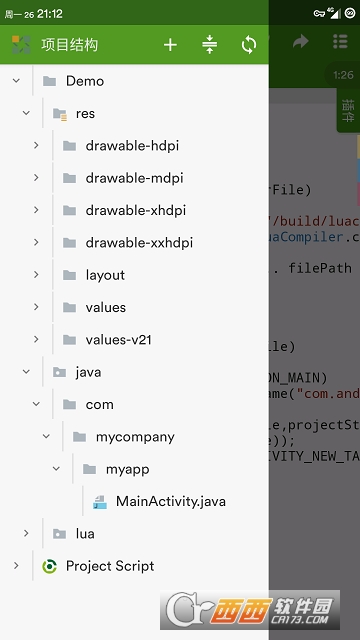360x640 pixels.
Task: Expand the Project Script chevron
Action: click(16, 566)
